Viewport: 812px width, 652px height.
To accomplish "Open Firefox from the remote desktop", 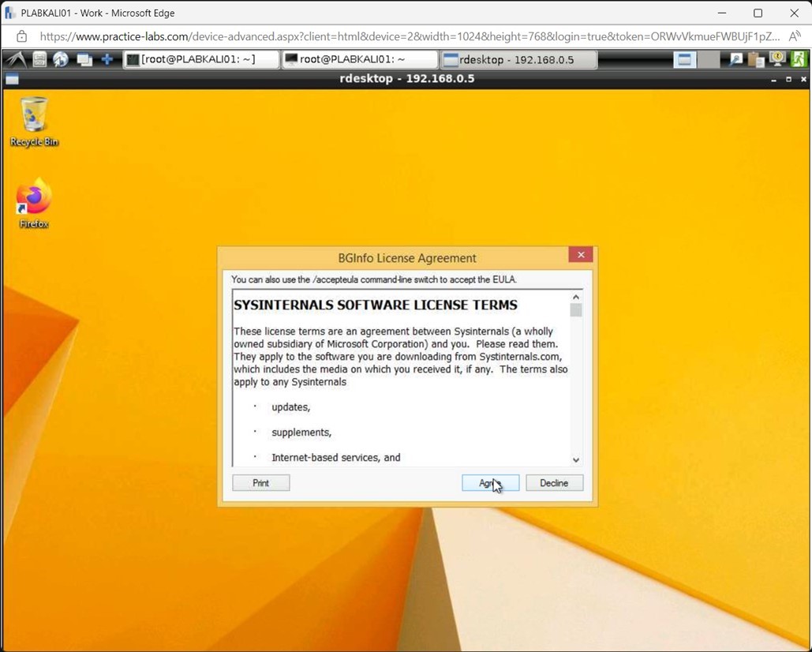I will pyautogui.click(x=33, y=196).
